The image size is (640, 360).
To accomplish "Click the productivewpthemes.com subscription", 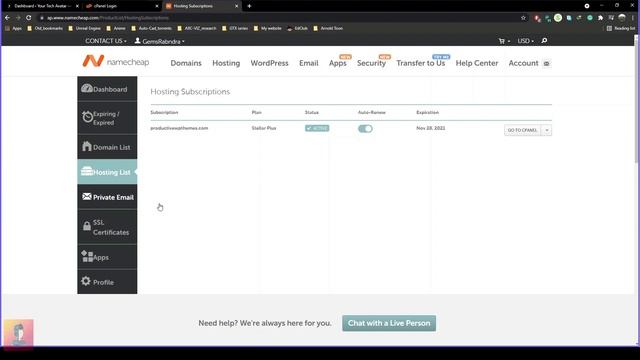I will click(x=179, y=128).
